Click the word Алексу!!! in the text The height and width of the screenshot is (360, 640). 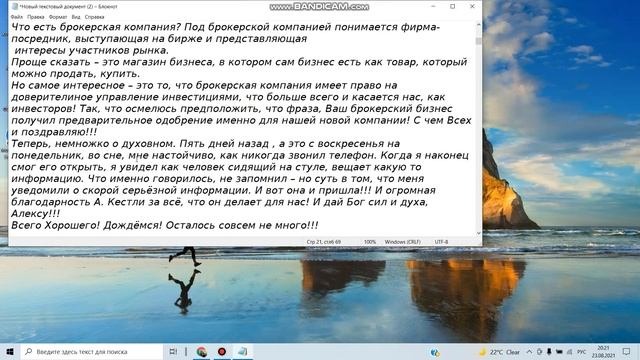tap(36, 213)
